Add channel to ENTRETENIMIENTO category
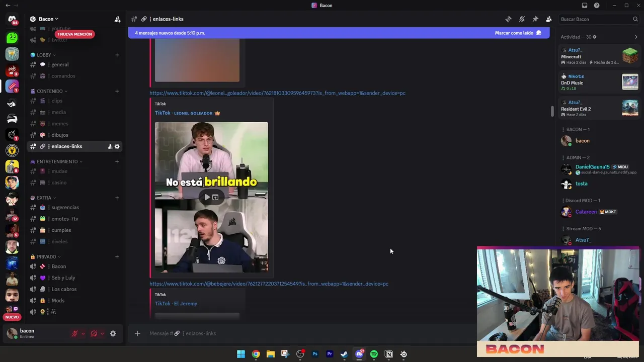Viewport: 644px width, 362px height. [x=117, y=161]
